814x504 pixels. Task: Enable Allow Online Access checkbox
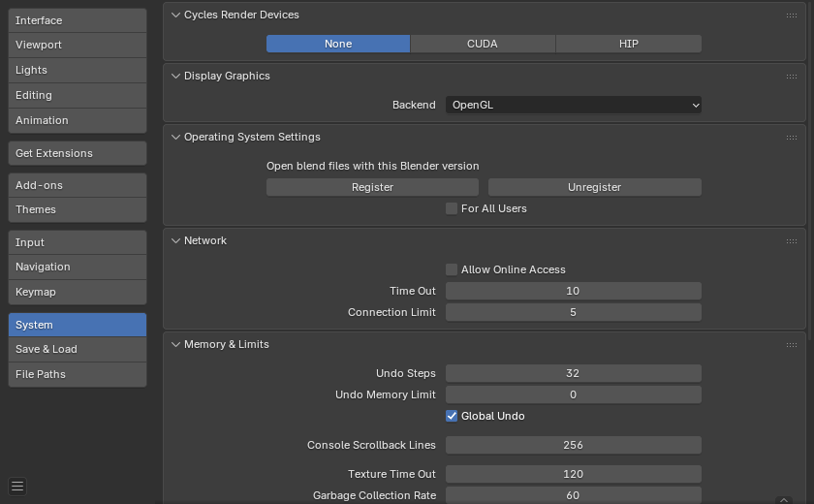[x=452, y=269]
